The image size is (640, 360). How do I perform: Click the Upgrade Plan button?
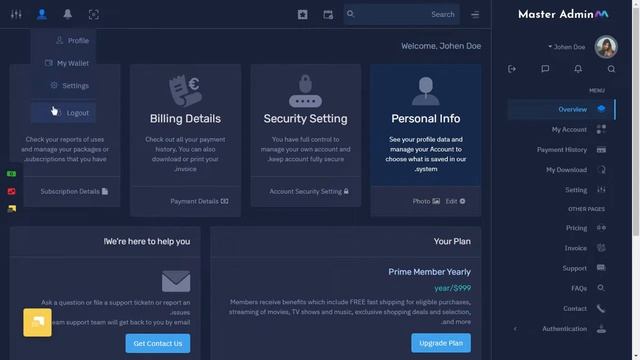441,343
